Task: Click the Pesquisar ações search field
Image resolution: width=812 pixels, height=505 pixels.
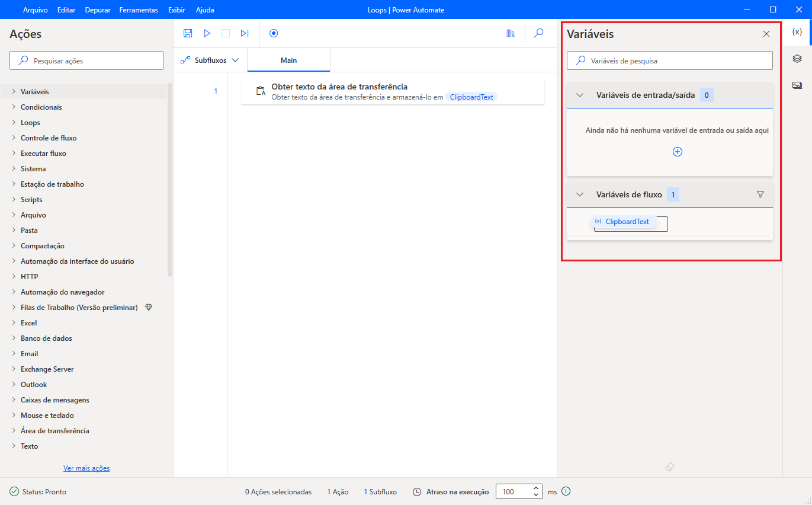Action: [86, 60]
